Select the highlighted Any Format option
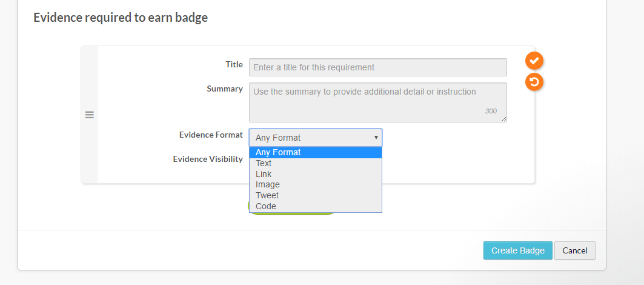 point(315,152)
